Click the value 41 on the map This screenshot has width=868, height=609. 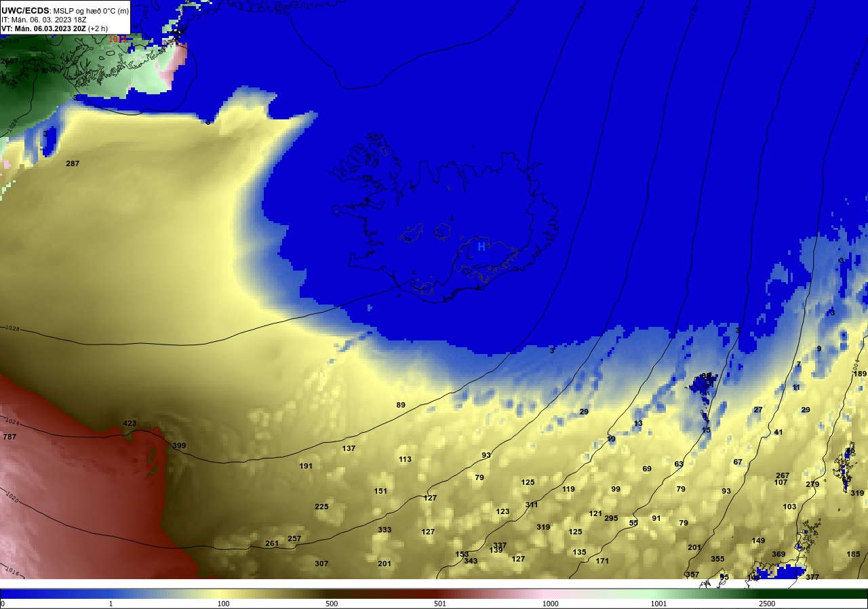778,432
